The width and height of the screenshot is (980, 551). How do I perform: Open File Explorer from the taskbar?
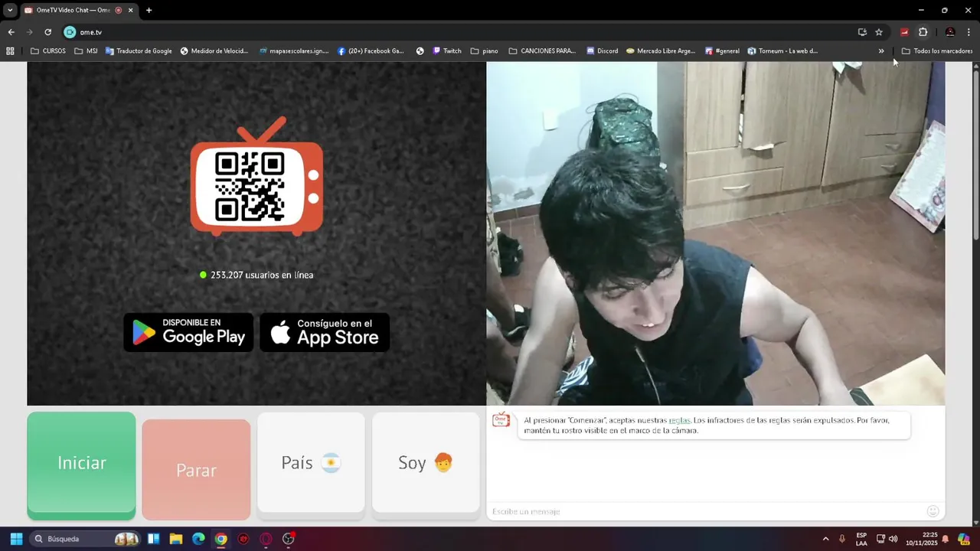click(175, 539)
